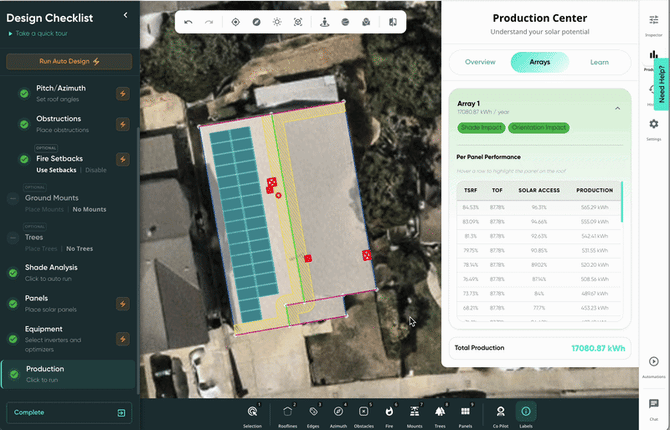Click the Shade Analysis green checkmark
This screenshot has width=670, height=430.
point(13,273)
